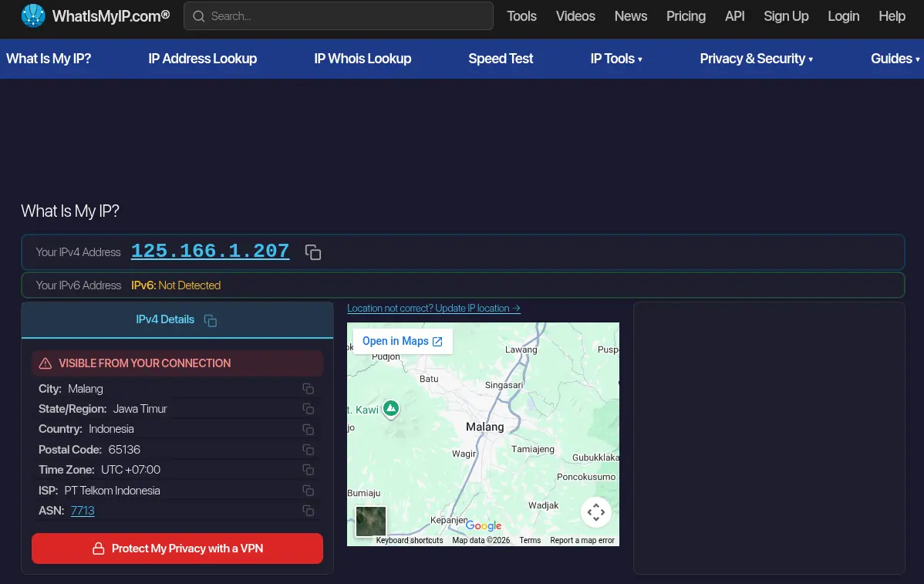Open the map Terms link
Image resolution: width=924 pixels, height=584 pixels.
tap(530, 540)
